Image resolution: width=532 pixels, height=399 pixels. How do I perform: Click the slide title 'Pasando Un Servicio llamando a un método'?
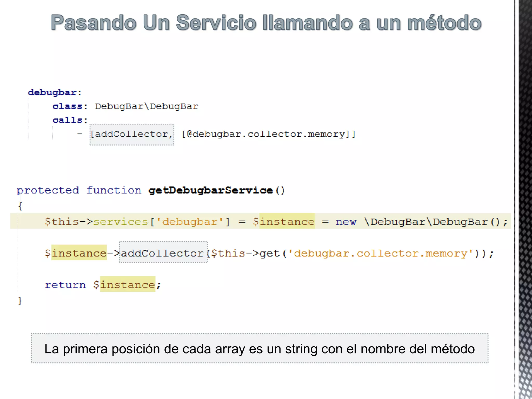point(266,23)
